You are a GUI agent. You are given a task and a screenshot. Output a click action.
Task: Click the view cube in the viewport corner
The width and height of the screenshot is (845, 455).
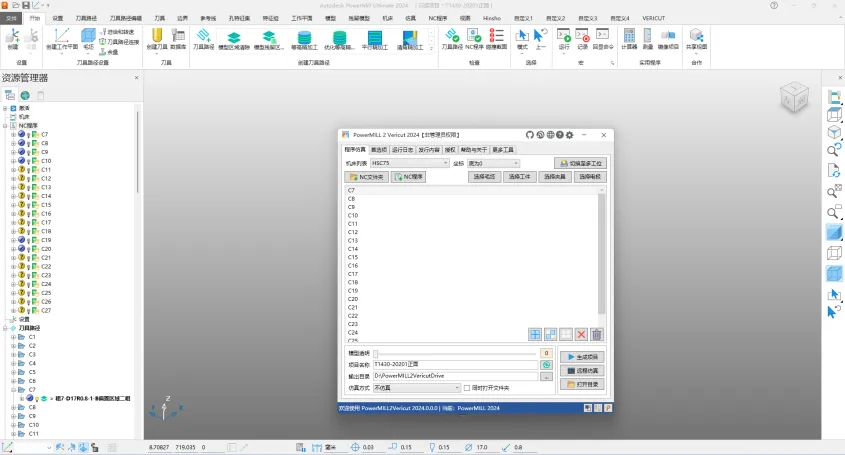click(794, 98)
